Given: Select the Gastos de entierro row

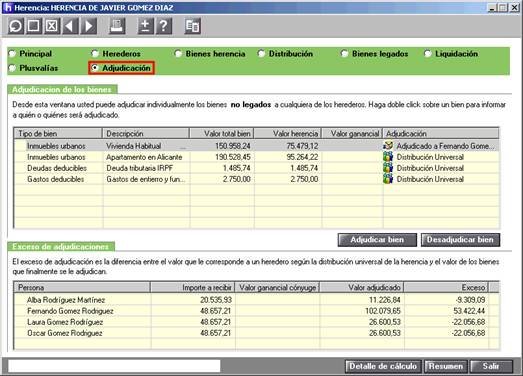Looking at the screenshot, I should tap(257, 179).
